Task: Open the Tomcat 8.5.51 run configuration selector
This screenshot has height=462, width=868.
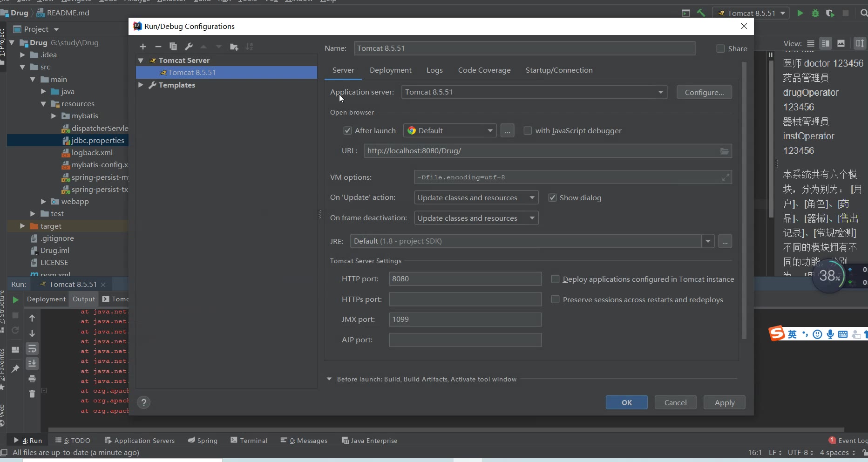Action: click(751, 13)
